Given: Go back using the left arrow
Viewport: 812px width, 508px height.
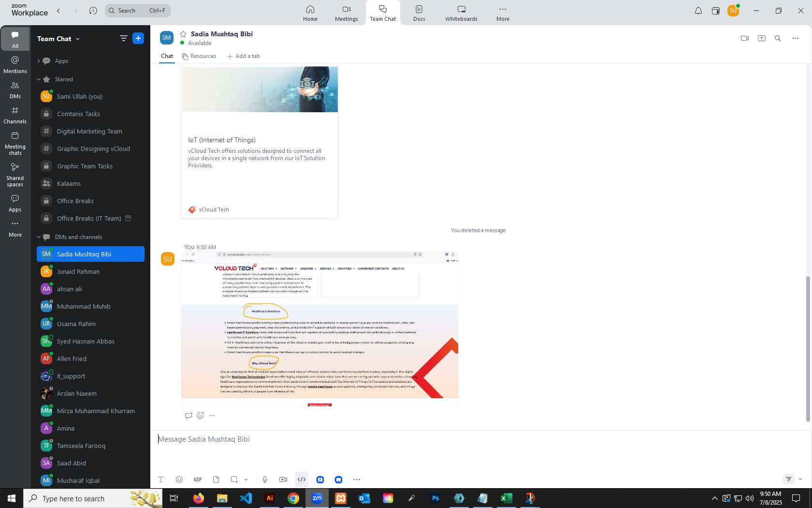Looking at the screenshot, I should click(58, 11).
